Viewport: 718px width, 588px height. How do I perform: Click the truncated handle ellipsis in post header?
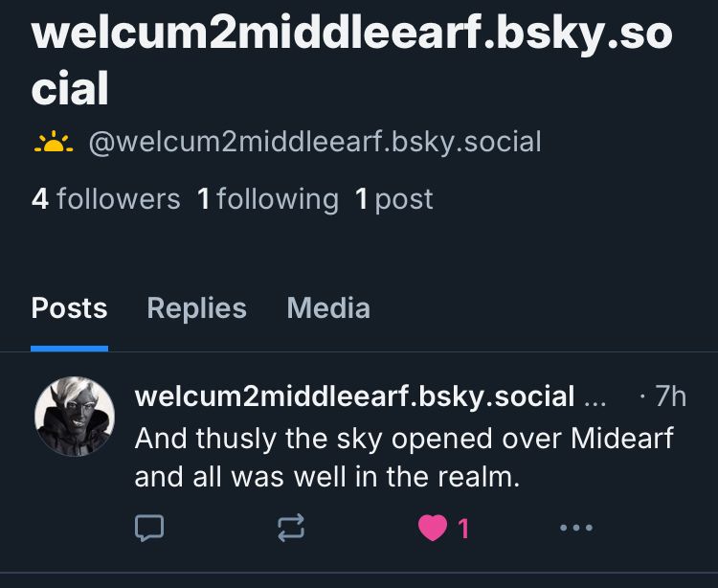pos(595,400)
